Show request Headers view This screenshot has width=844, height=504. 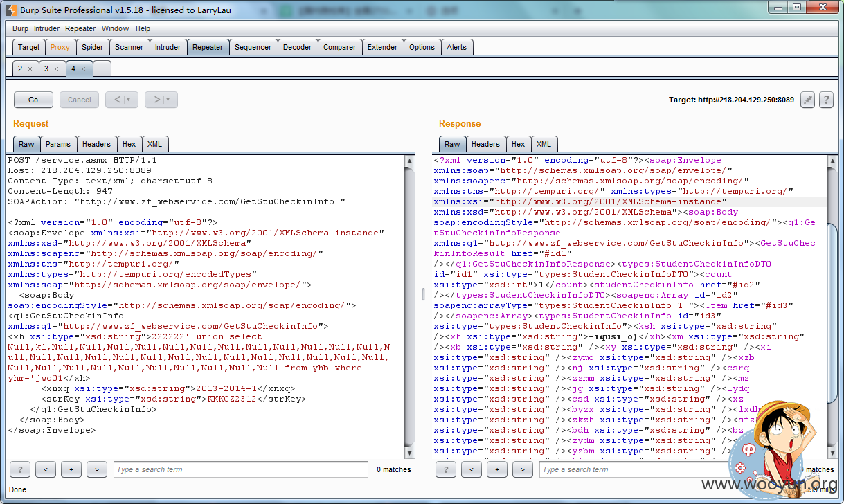(x=96, y=144)
